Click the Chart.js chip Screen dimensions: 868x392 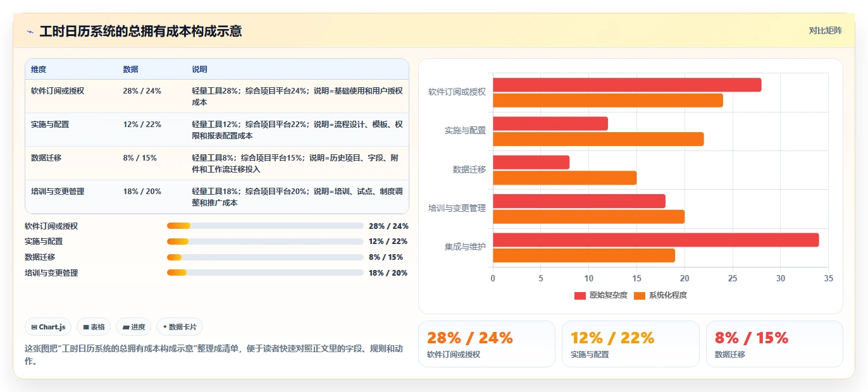point(49,327)
